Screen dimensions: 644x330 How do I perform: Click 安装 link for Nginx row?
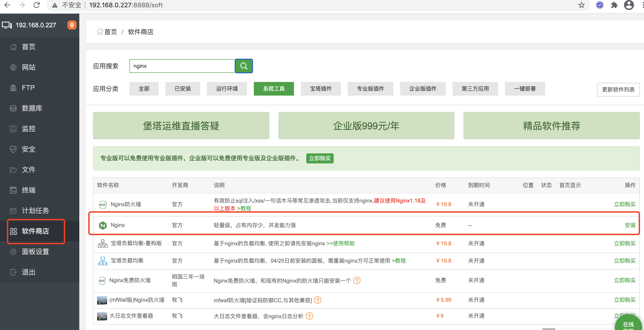[x=630, y=225]
